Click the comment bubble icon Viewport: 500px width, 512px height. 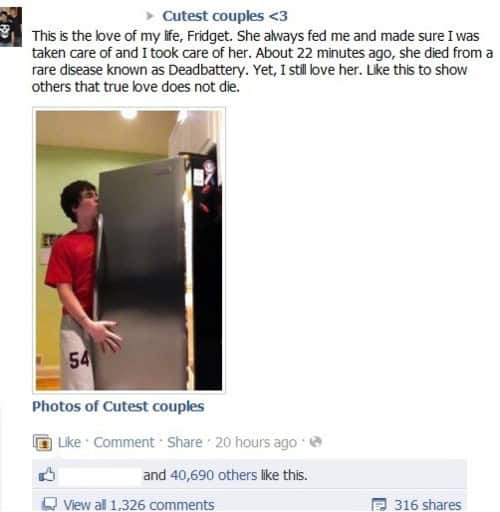[x=49, y=504]
